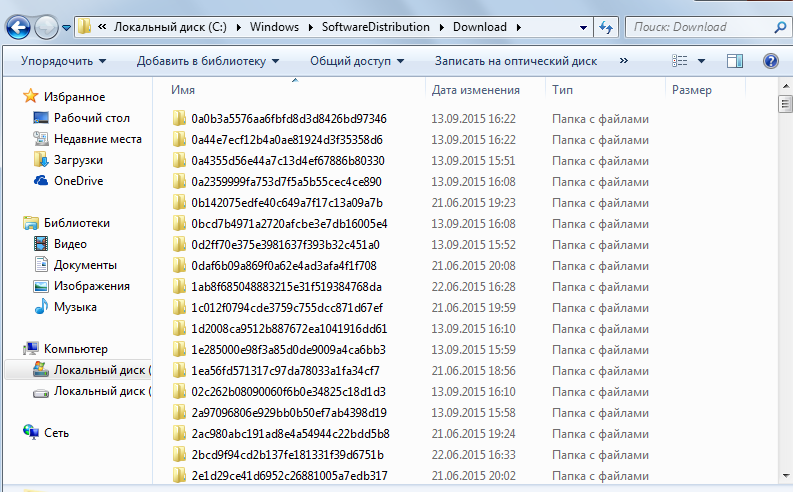Select folder name 0d2ff70e375e3981637f393b32c451a0
The width and height of the screenshot is (793, 492).
(285, 245)
